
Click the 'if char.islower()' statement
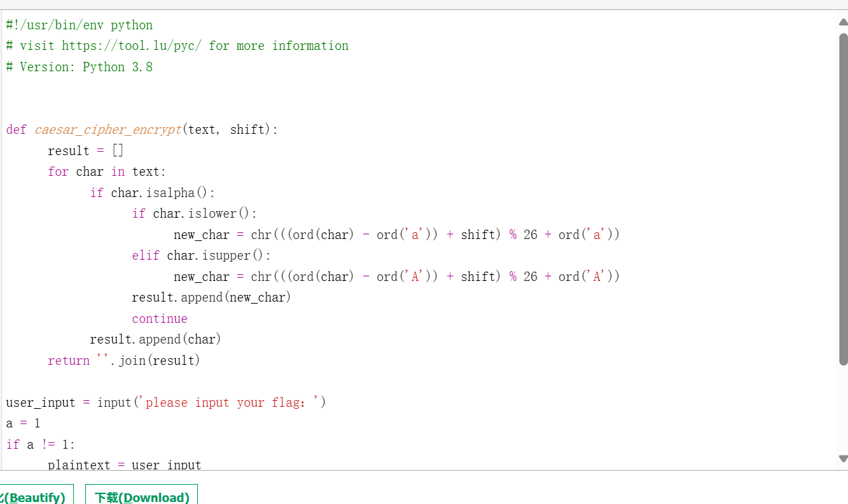[194, 214]
